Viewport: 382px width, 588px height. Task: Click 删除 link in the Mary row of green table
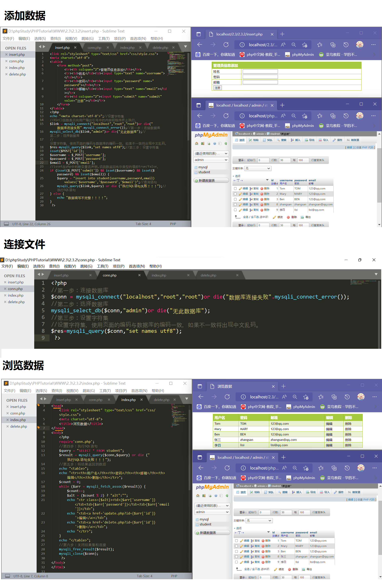click(348, 429)
